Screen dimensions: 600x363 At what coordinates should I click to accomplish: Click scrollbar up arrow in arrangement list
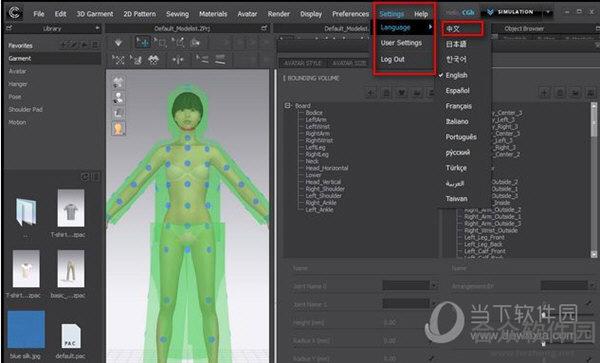click(x=593, y=105)
